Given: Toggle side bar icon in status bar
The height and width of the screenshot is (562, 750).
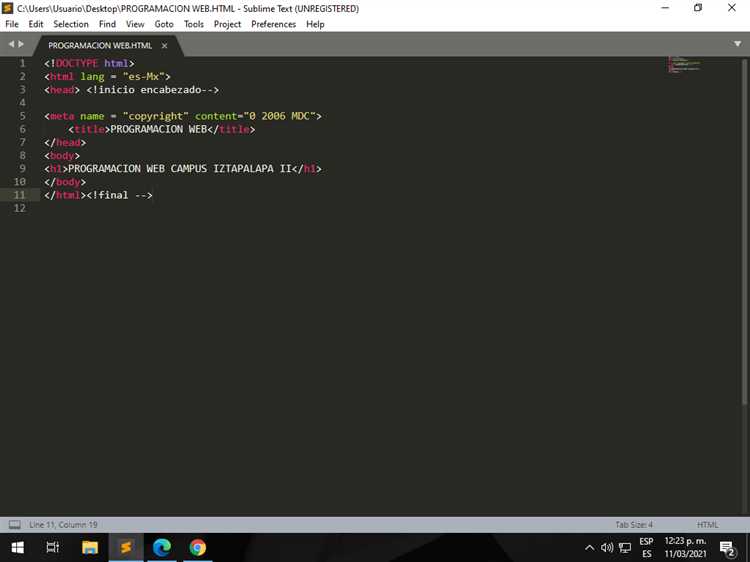Looking at the screenshot, I should coord(15,525).
